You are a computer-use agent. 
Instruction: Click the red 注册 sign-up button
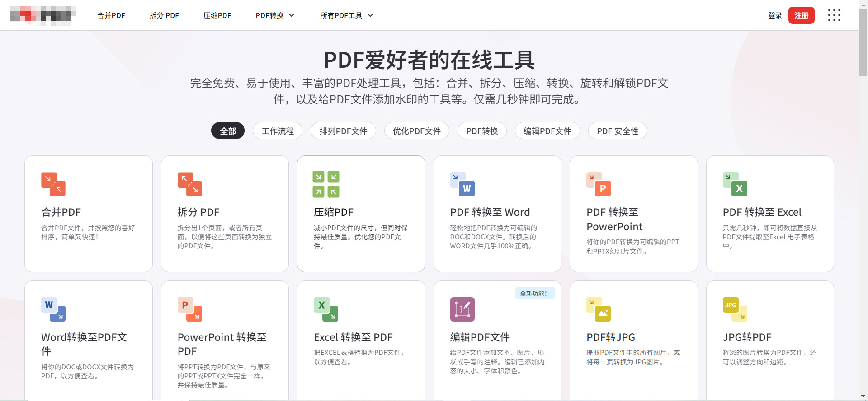click(x=801, y=15)
